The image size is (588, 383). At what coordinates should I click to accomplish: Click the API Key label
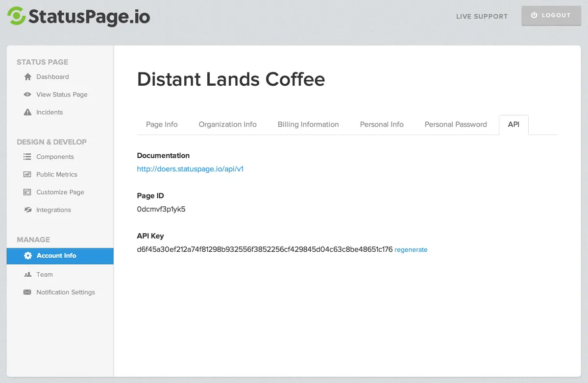[x=150, y=236]
